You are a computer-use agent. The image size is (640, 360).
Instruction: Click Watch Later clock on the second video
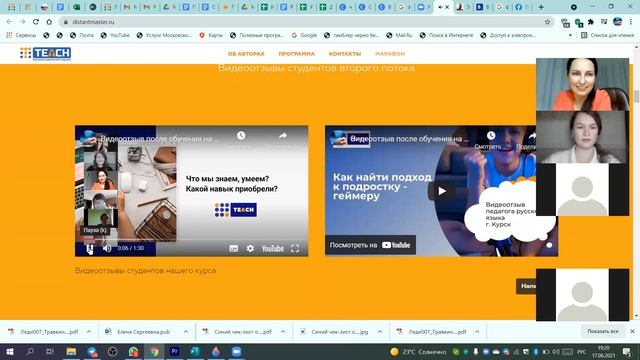[491, 136]
